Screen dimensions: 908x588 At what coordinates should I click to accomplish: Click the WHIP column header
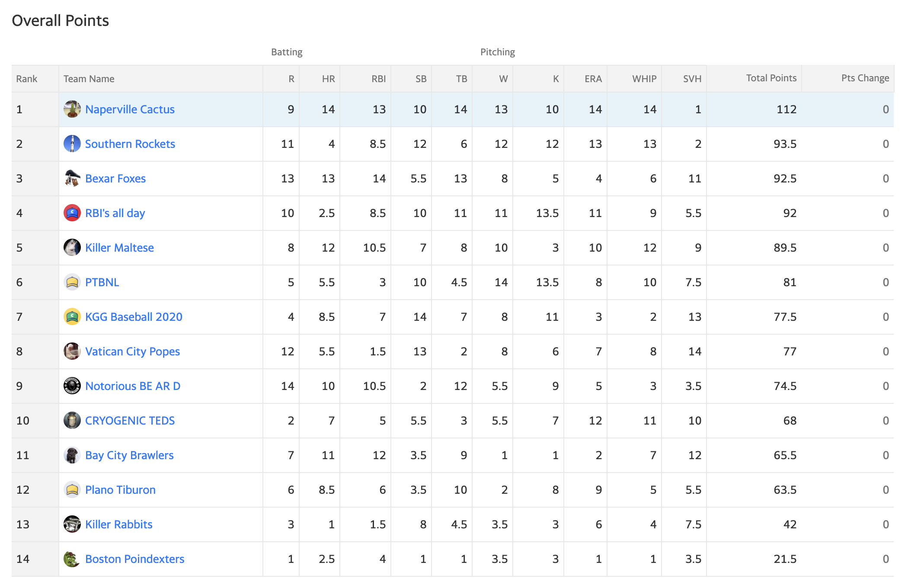(x=644, y=79)
